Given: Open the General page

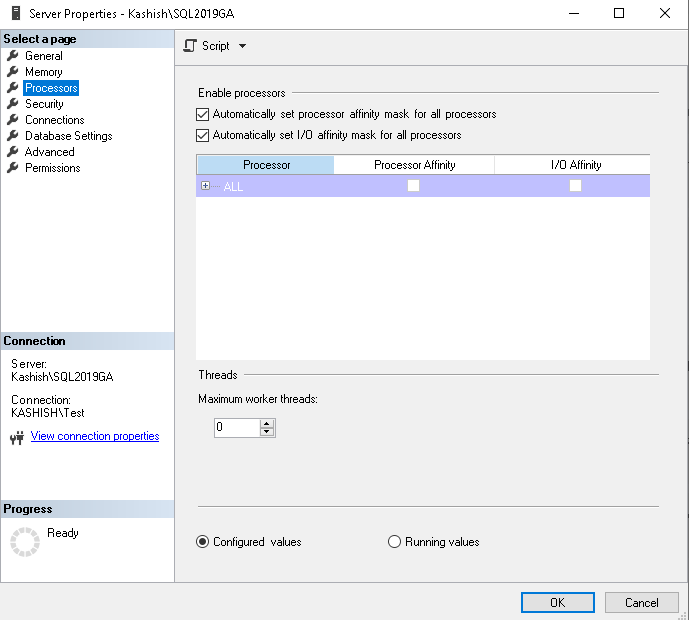Looking at the screenshot, I should (x=44, y=56).
